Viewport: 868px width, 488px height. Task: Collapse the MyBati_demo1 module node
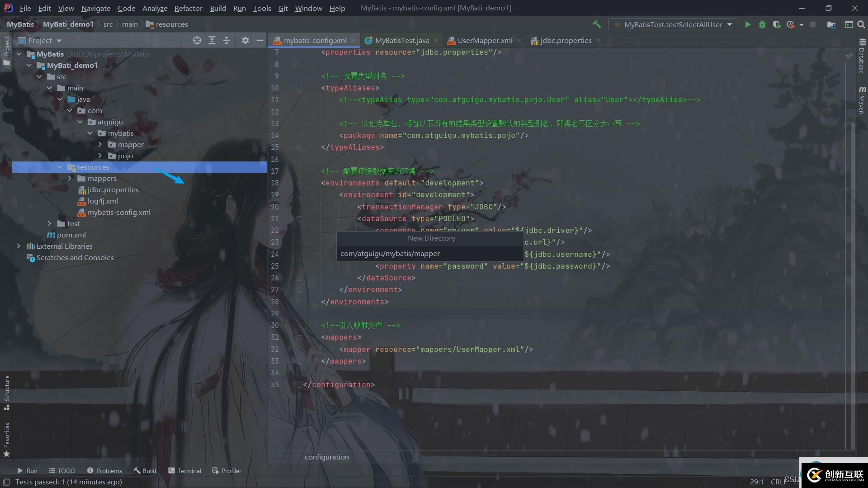click(29, 65)
